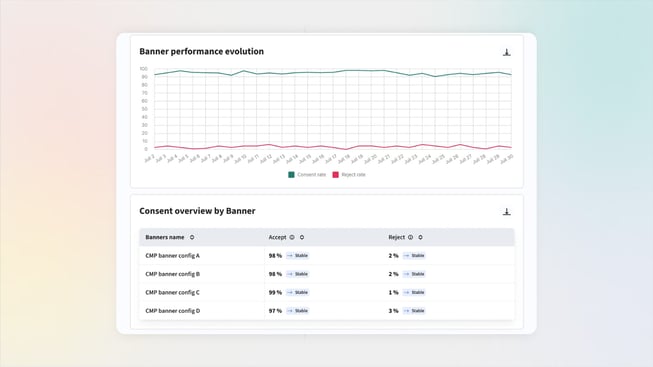Click the Banners name column header
This screenshot has width=653, height=367.
[x=164, y=237]
